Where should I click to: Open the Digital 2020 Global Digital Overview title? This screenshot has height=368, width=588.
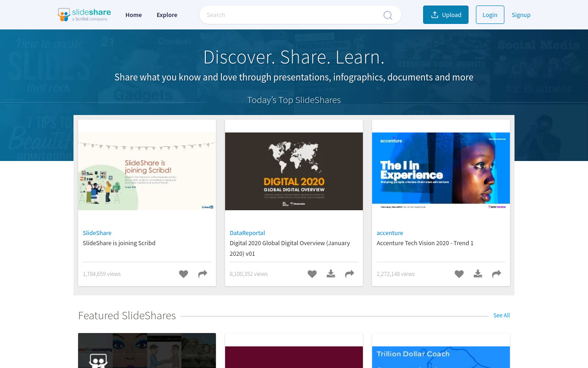(x=290, y=248)
